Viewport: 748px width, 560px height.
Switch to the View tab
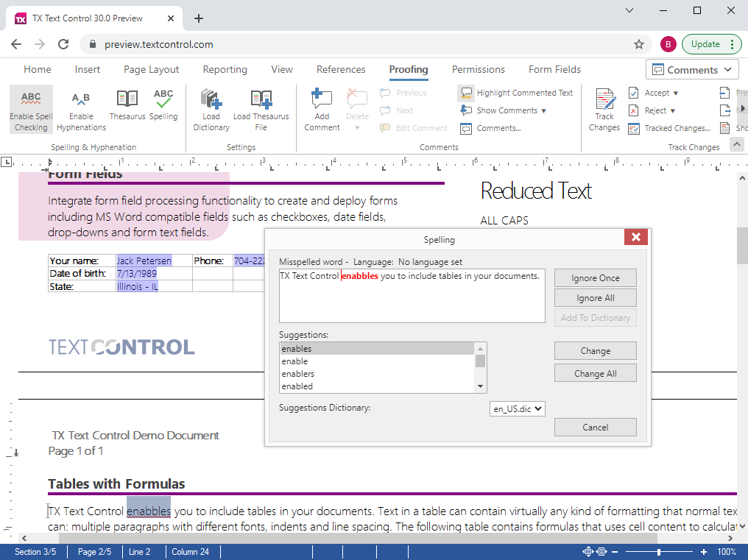pyautogui.click(x=282, y=70)
